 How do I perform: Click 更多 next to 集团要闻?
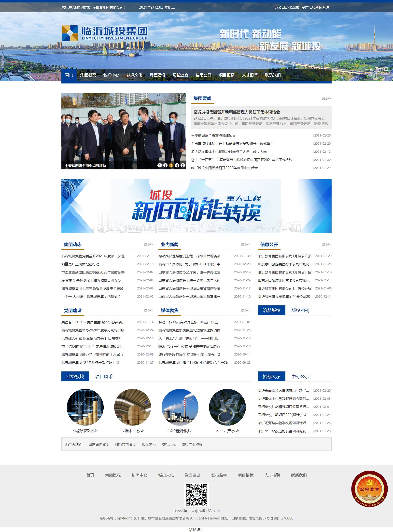pos(327,98)
